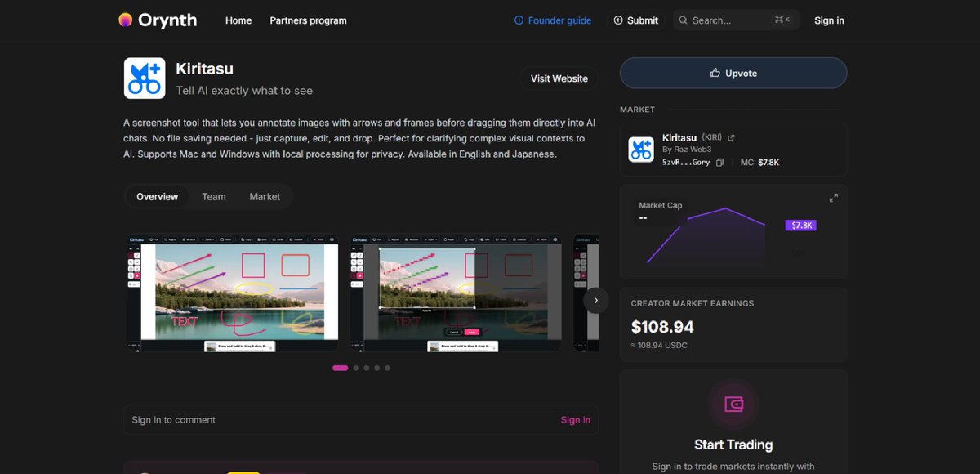Click the pink Sign in link in comments

[575, 420]
